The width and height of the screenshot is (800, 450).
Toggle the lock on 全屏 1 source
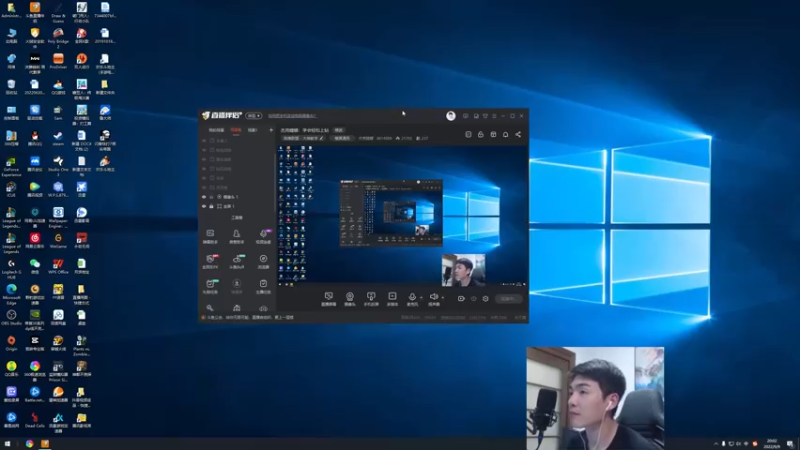tap(211, 206)
